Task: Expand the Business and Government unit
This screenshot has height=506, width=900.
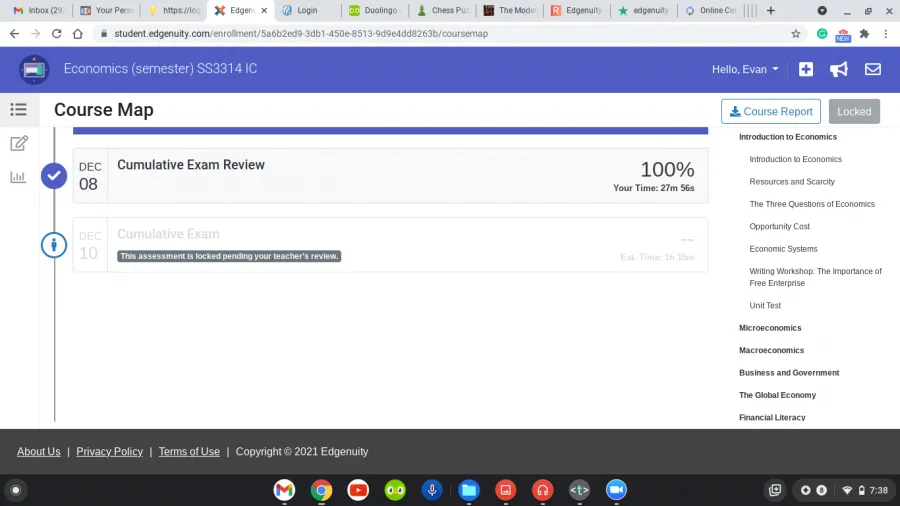Action: coord(789,373)
